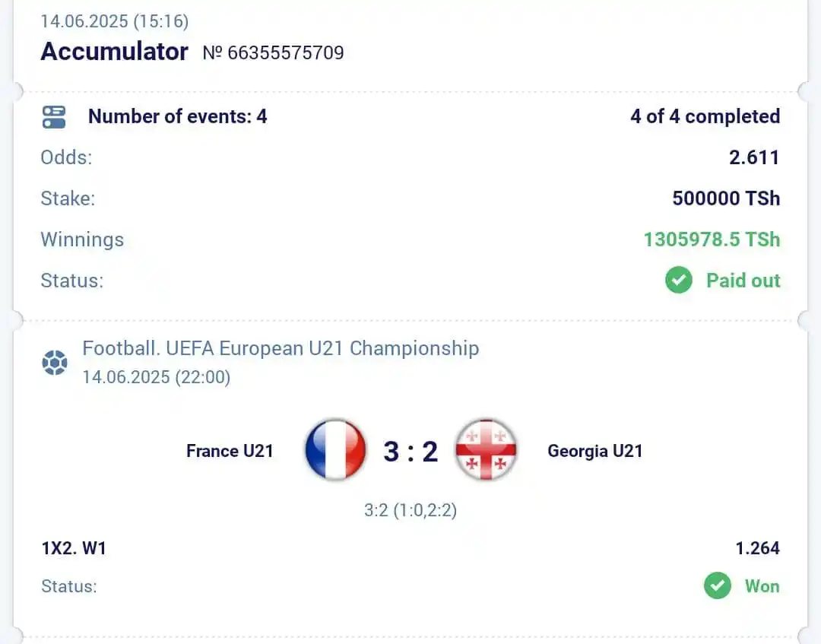The height and width of the screenshot is (644, 821).
Task: Click the selection odds 1.264
Action: 758,548
